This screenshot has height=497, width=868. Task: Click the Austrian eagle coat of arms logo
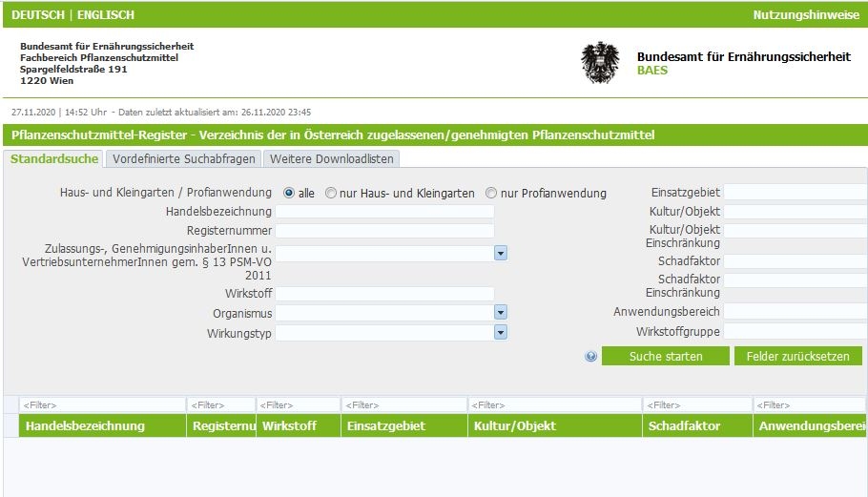pos(600,63)
